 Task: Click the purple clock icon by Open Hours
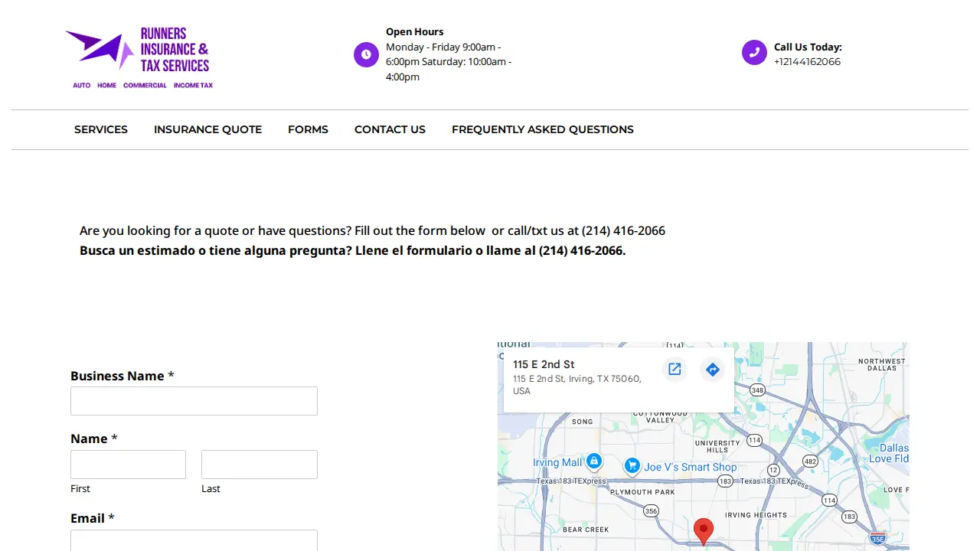pos(366,54)
